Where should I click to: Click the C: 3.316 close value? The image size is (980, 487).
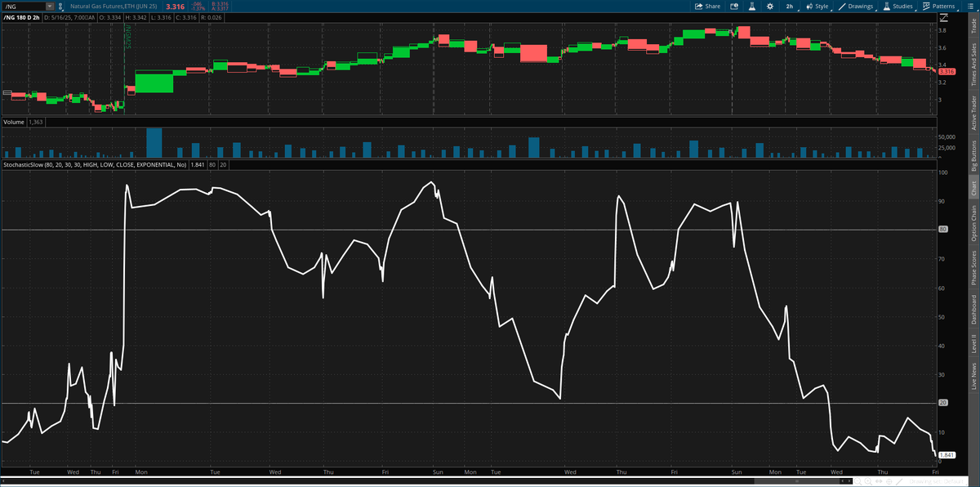click(x=185, y=16)
